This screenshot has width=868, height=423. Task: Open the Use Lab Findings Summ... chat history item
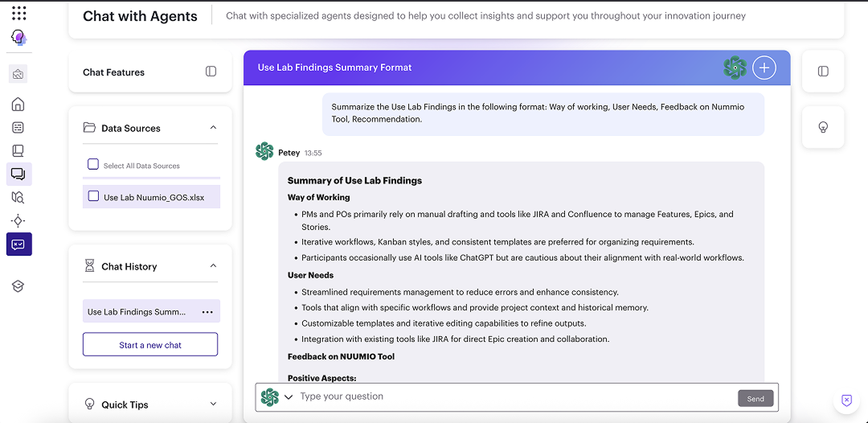point(151,311)
